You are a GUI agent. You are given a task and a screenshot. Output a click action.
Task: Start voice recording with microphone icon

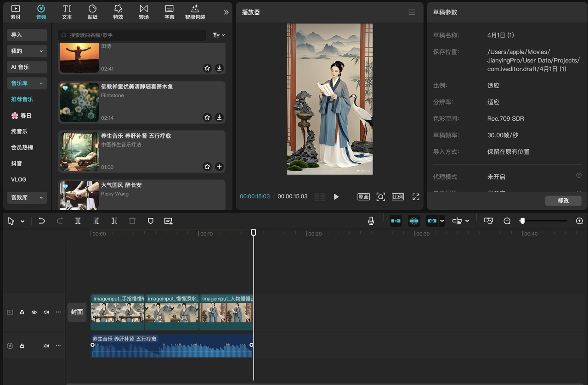pyautogui.click(x=371, y=221)
